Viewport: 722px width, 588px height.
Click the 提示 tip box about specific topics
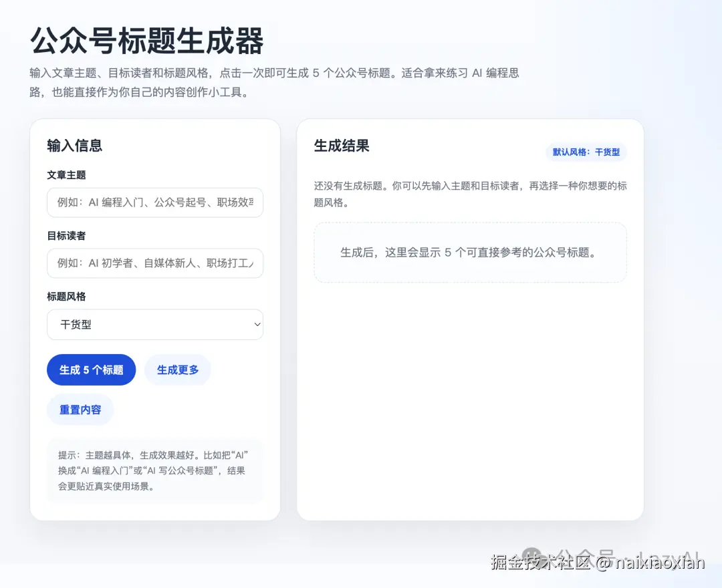coord(155,470)
